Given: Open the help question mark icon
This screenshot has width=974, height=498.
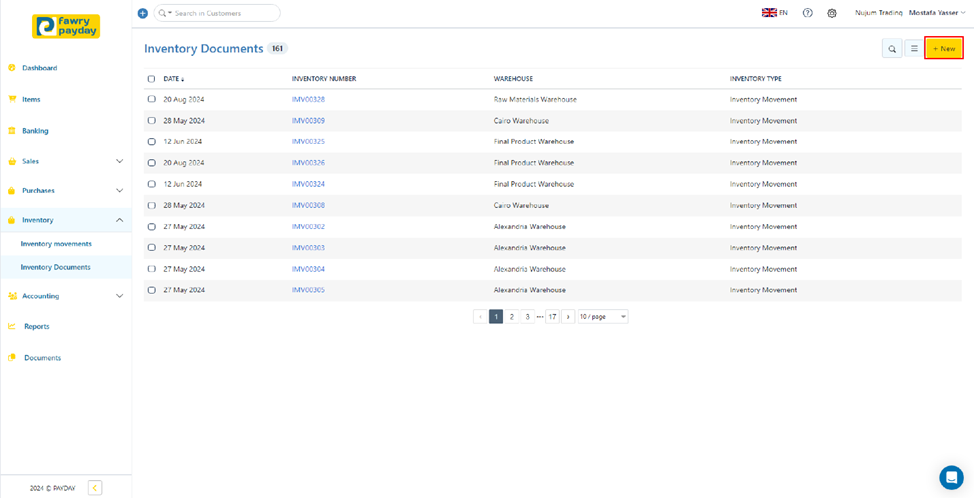Looking at the screenshot, I should [808, 13].
